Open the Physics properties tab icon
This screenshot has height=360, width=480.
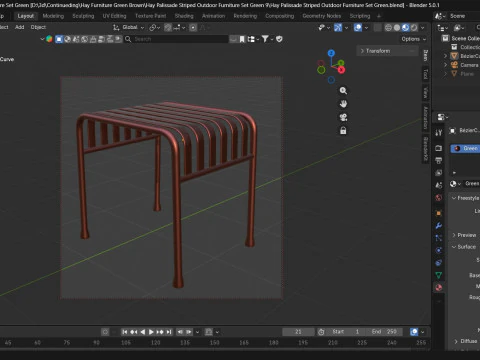coord(439,250)
